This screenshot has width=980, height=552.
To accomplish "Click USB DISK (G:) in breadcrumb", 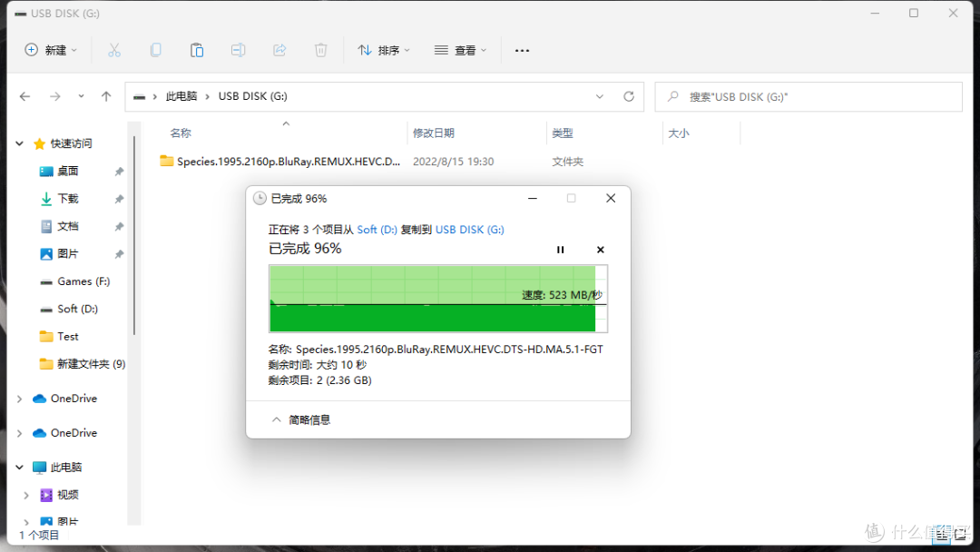I will coord(252,96).
